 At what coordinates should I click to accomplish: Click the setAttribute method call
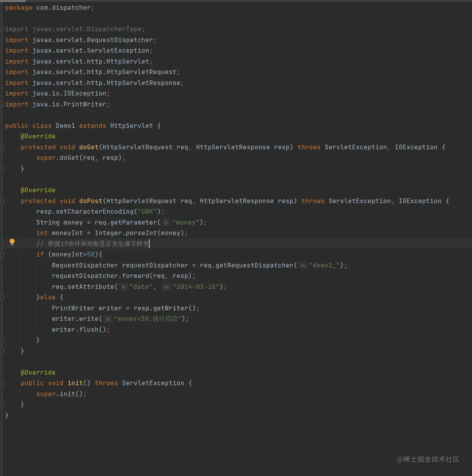(x=91, y=287)
